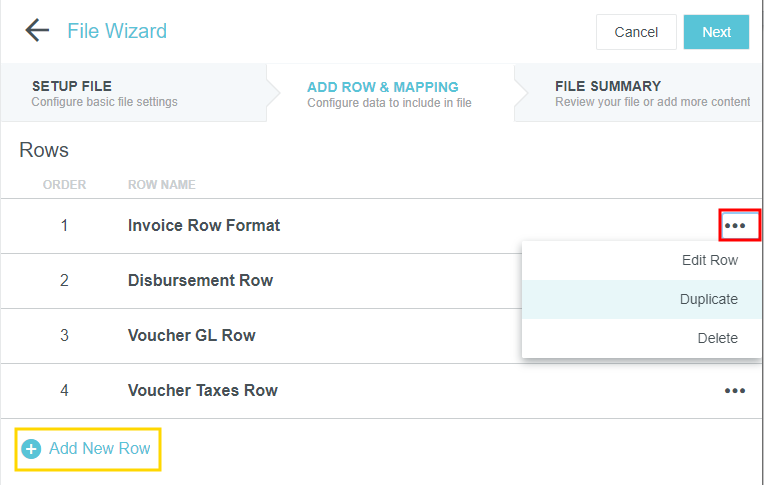Click the ROW NAME column header

click(161, 185)
